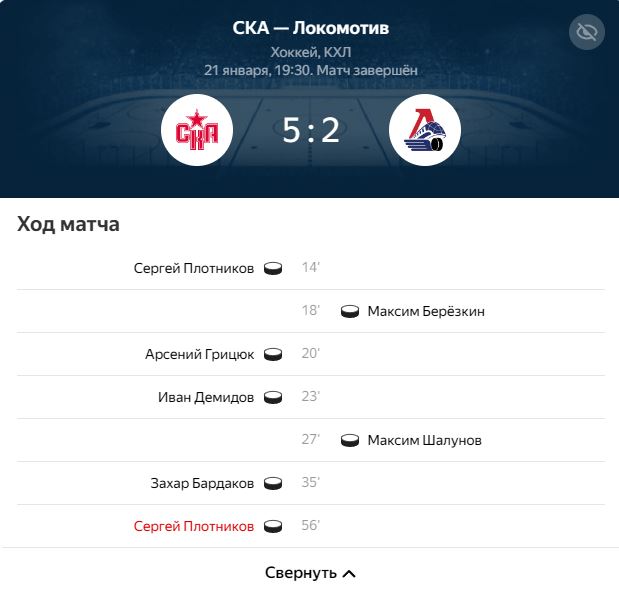The height and width of the screenshot is (590, 619).
Task: Click the СКА — Локомотив match title
Action: 311,28
